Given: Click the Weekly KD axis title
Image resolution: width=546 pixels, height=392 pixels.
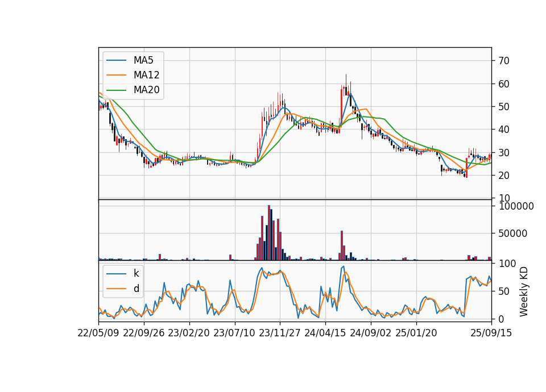Looking at the screenshot, I should 524,292.
